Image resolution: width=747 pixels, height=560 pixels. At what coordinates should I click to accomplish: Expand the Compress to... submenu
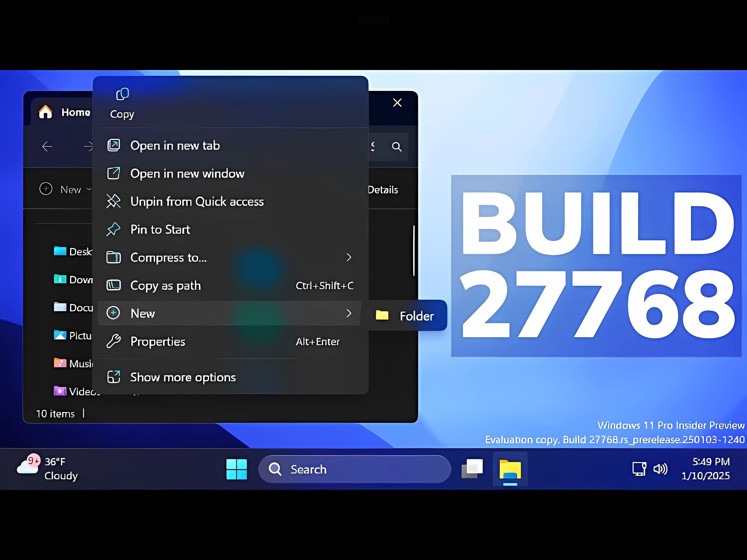tap(230, 258)
